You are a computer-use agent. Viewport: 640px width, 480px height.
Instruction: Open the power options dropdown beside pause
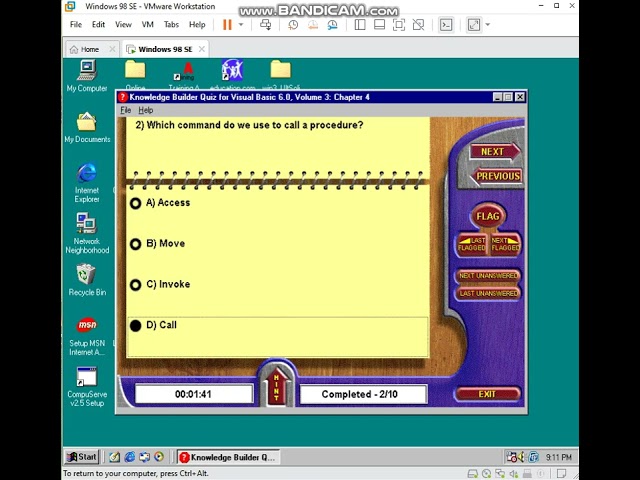[241, 25]
